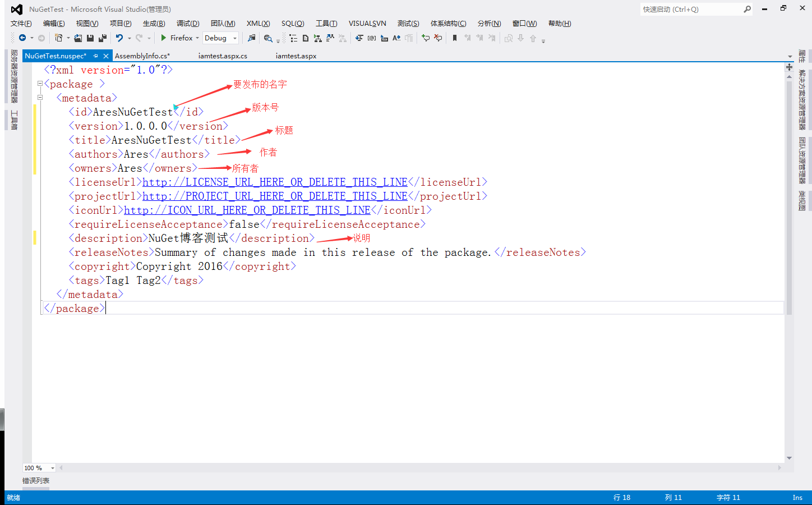Open the document tab list dropdown arrow
This screenshot has height=505, width=812.
click(790, 56)
